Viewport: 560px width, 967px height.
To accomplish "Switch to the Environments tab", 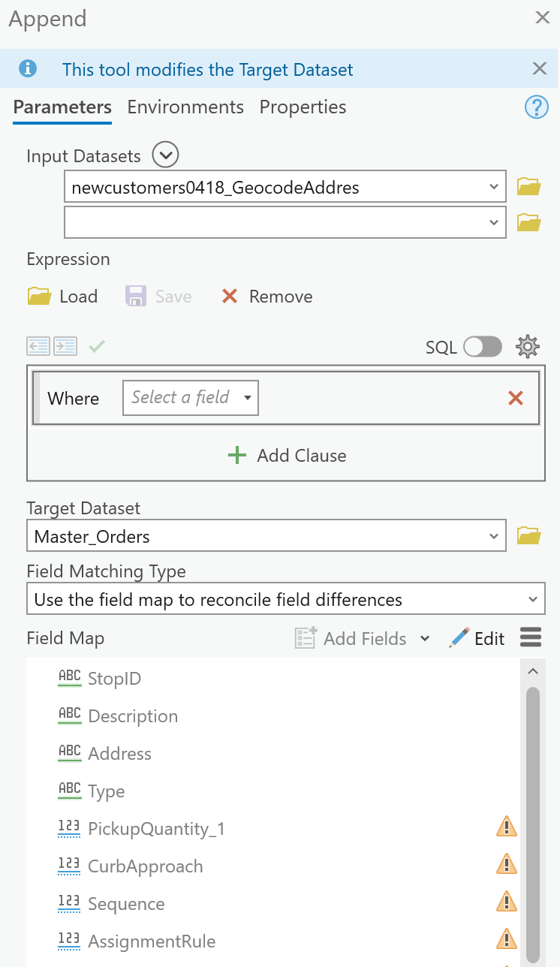I will [x=185, y=107].
